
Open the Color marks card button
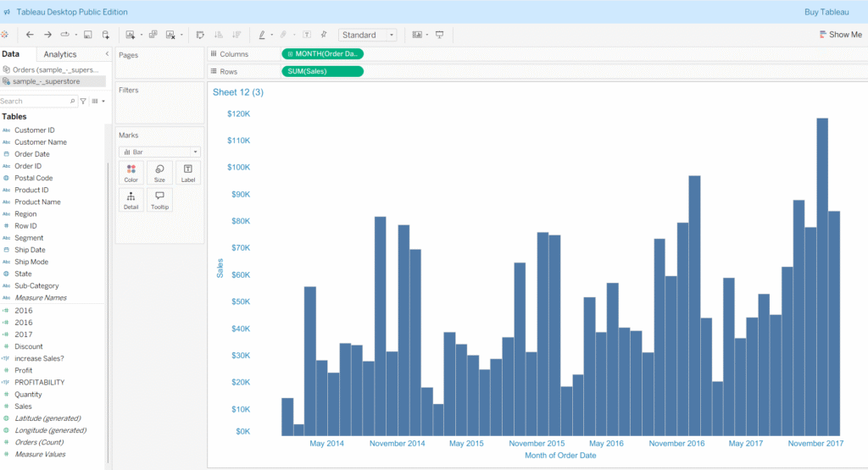(131, 173)
